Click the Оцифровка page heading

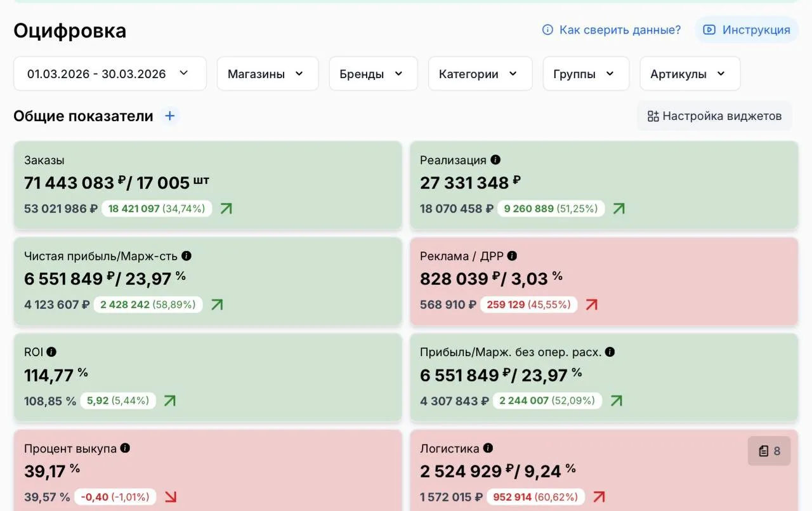70,30
